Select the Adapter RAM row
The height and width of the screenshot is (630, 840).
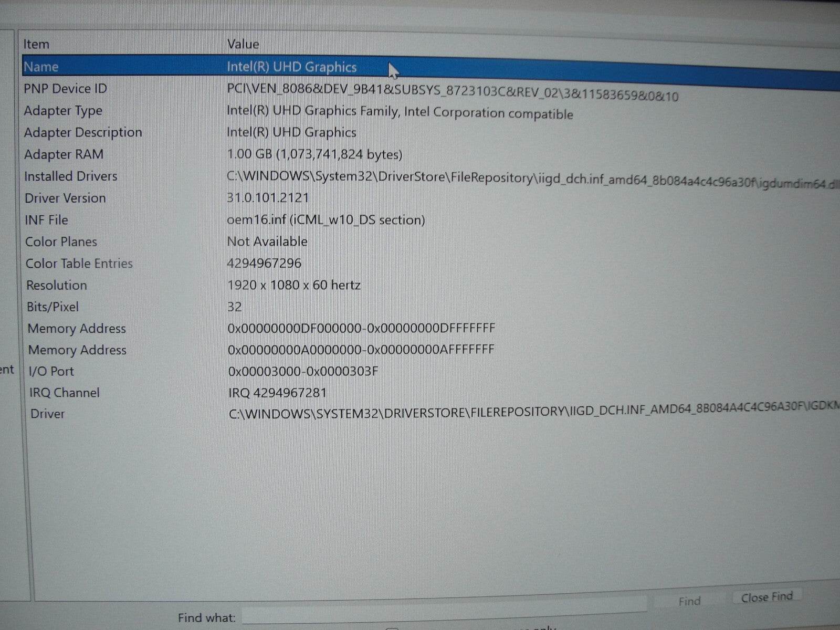tap(210, 154)
